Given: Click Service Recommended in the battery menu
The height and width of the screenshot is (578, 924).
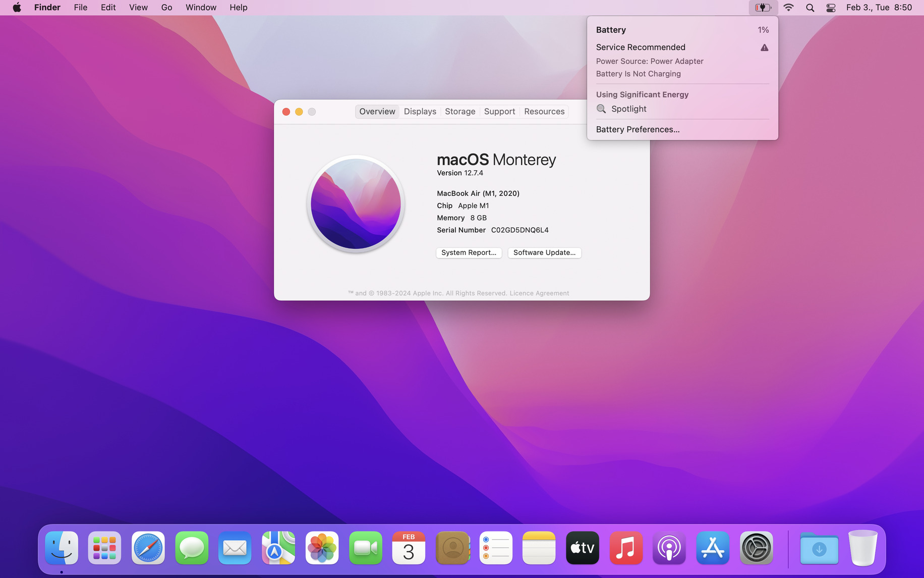Looking at the screenshot, I should coord(641,47).
